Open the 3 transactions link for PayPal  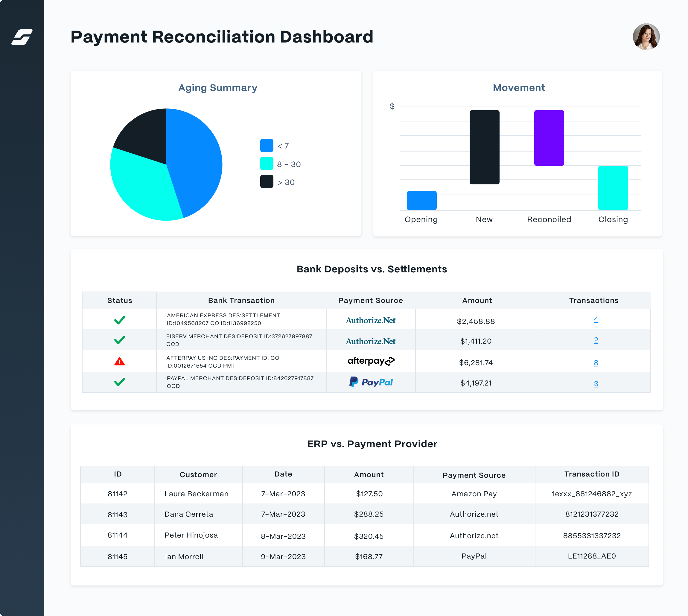coord(596,383)
